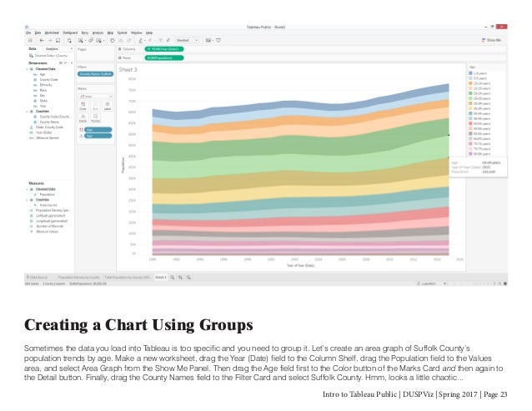Viewport: 532px width, 411px height.
Task: Open Population Density by County sheet tab
Action: pyautogui.click(x=78, y=278)
